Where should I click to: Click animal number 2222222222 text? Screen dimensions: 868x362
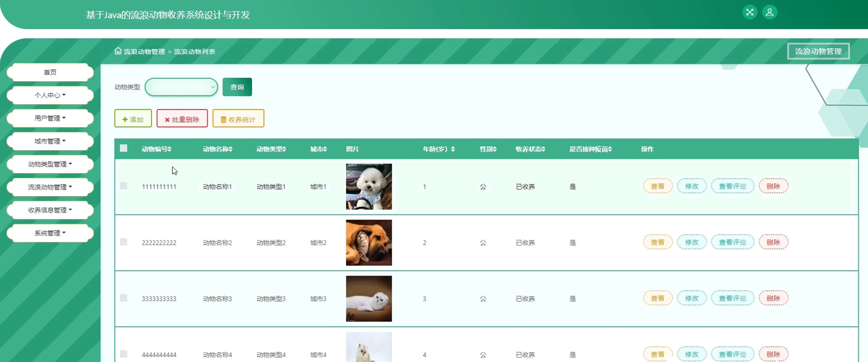(x=159, y=243)
